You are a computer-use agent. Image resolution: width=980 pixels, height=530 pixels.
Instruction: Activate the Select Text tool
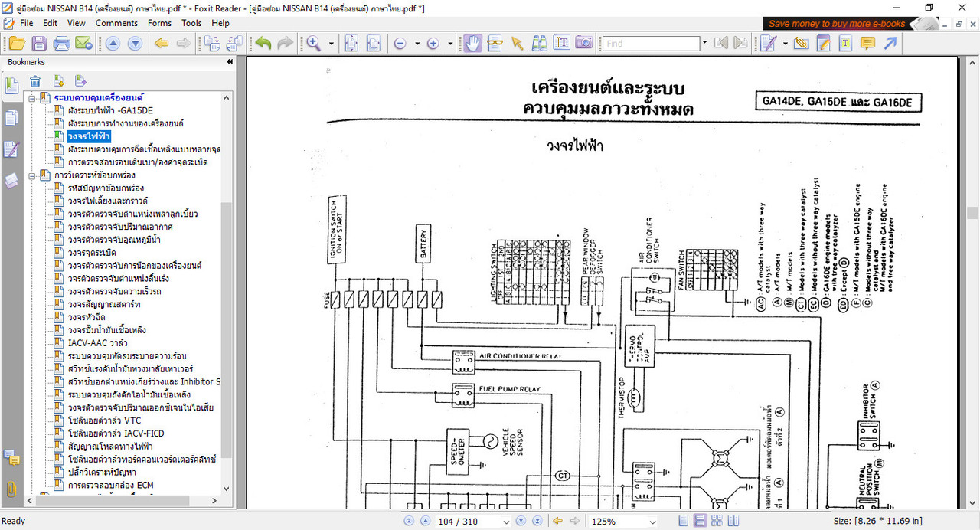pyautogui.click(x=561, y=44)
